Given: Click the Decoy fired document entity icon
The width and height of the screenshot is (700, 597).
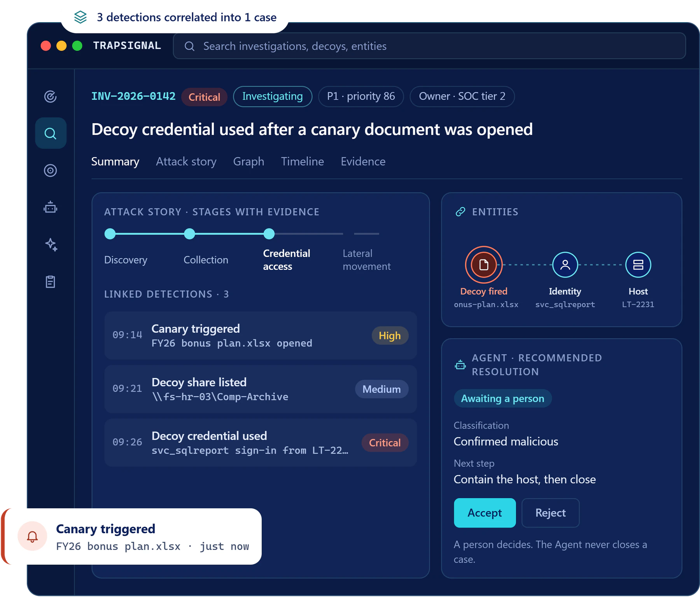Looking at the screenshot, I should [484, 265].
